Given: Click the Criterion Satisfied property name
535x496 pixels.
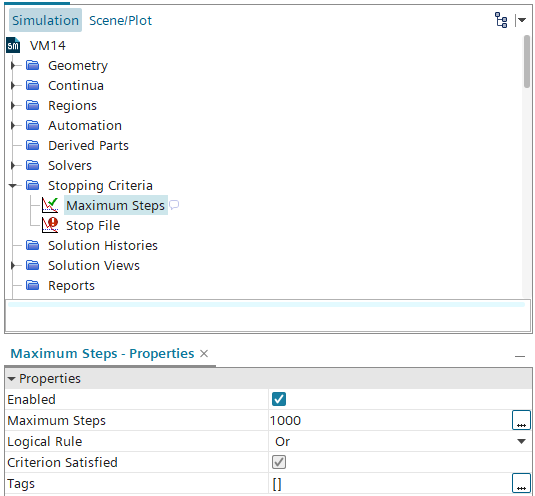Looking at the screenshot, I should [x=62, y=463].
